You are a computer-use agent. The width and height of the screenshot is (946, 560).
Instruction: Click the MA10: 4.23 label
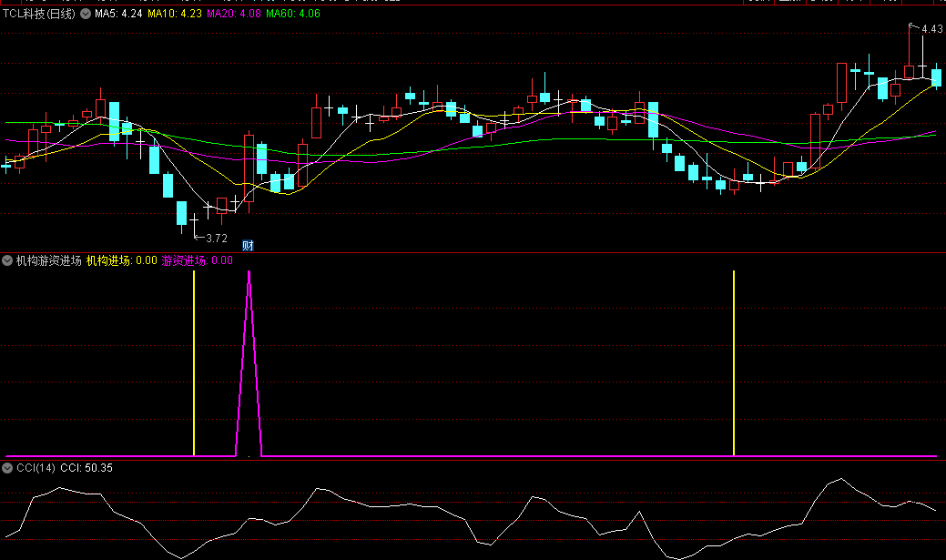tap(174, 14)
